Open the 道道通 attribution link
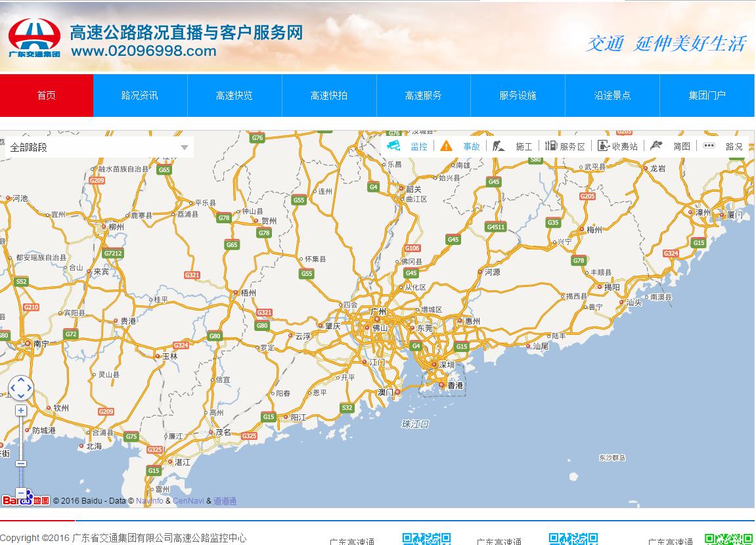The height and width of the screenshot is (545, 756). pos(225,500)
